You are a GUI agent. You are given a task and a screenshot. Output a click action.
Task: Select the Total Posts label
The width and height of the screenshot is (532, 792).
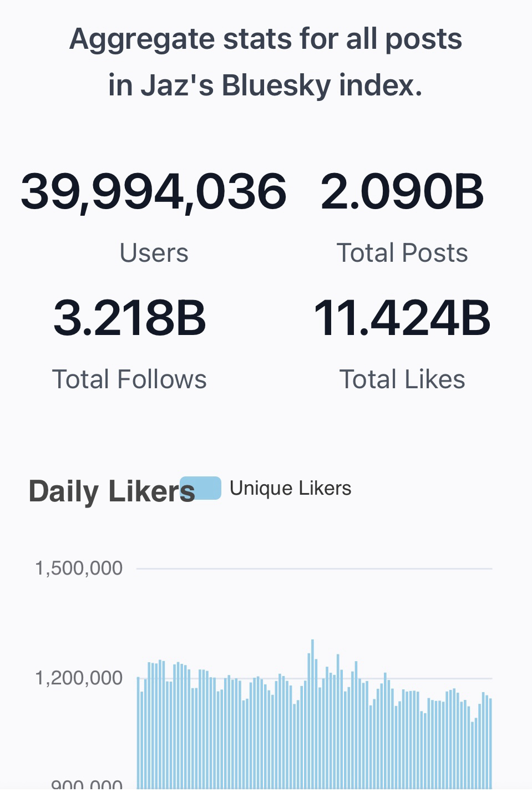pos(402,253)
